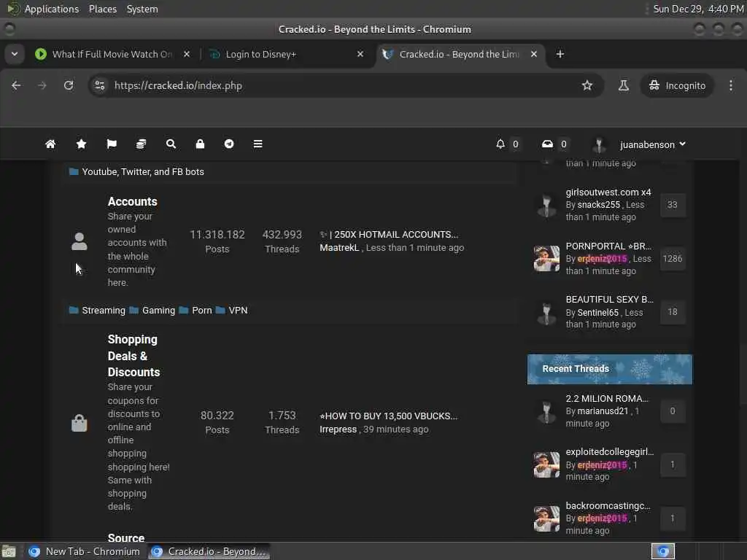Click the Recent Threads header
Viewport: 747px width, 560px height.
click(x=609, y=368)
